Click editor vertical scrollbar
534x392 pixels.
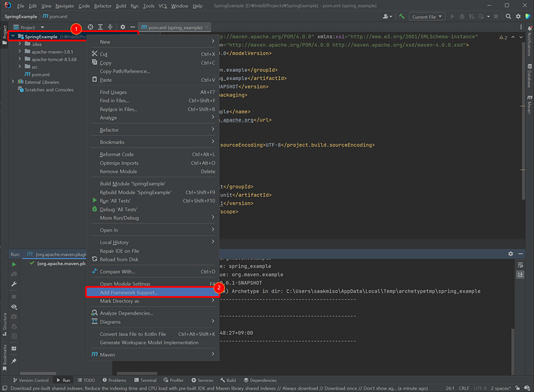(x=523, y=119)
